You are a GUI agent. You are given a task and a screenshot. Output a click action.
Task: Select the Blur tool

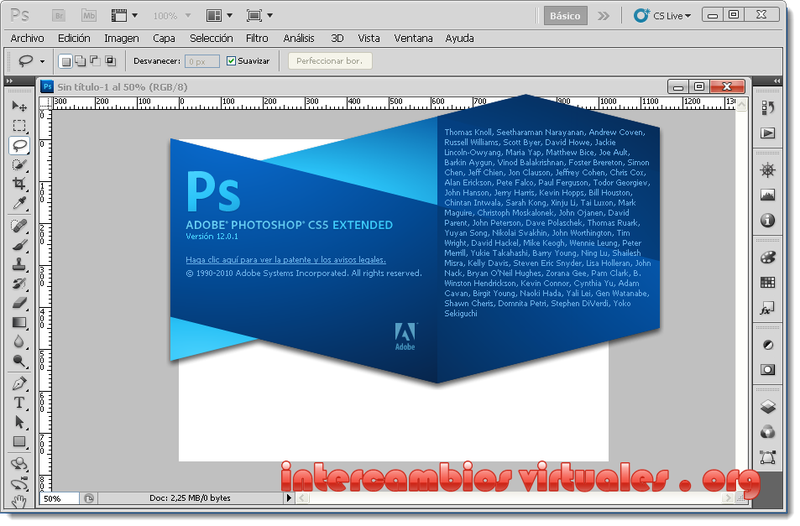coord(19,341)
